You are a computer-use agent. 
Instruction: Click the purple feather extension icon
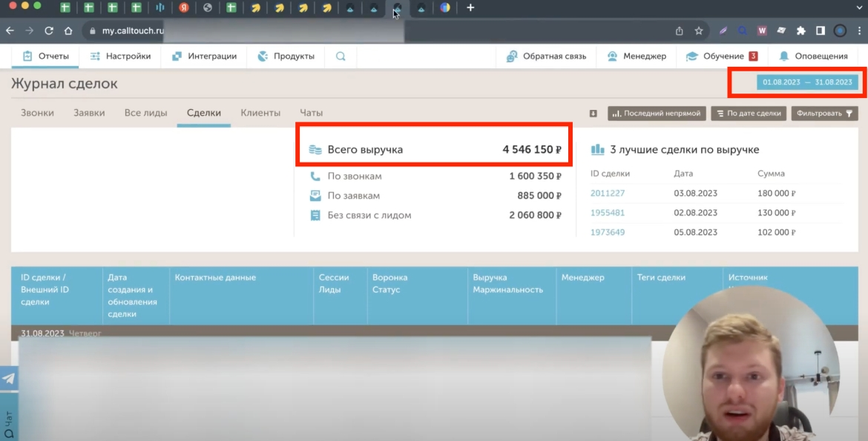coord(723,31)
